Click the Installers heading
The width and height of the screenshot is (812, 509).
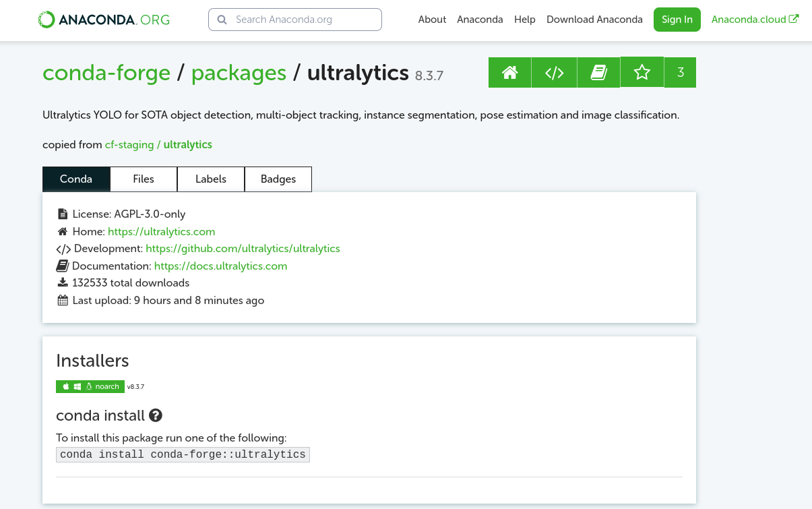(92, 361)
